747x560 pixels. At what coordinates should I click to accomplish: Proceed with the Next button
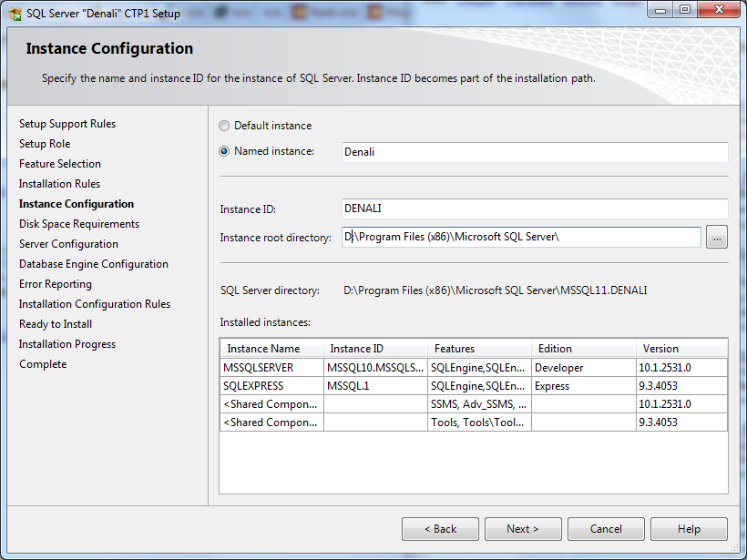[x=523, y=529]
